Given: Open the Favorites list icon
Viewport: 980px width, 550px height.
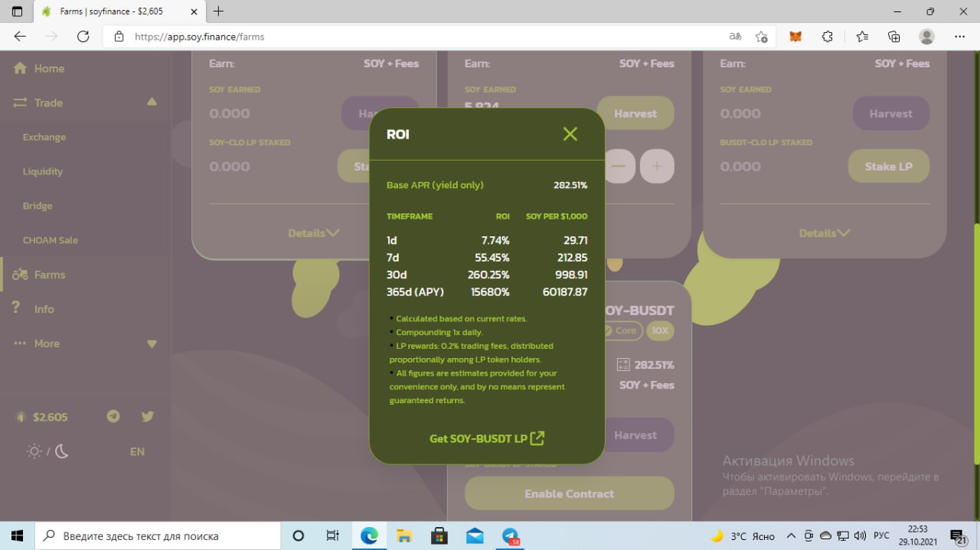Looking at the screenshot, I should click(x=862, y=36).
